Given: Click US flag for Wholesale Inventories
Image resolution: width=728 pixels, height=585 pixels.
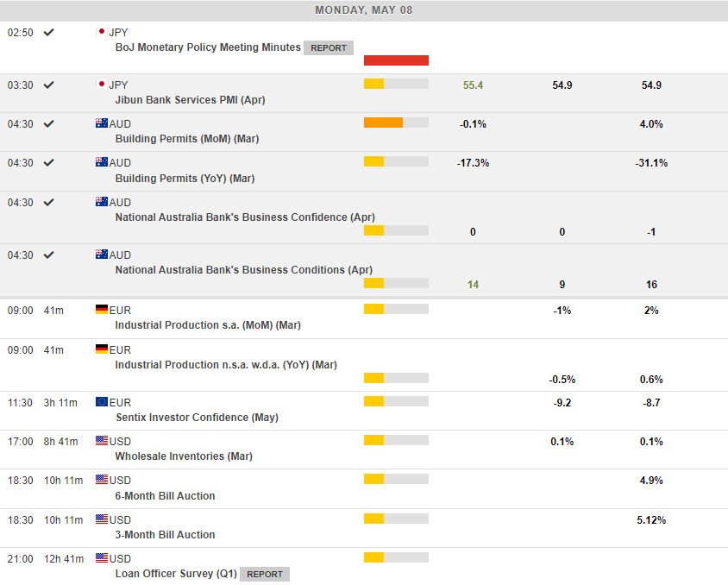Looking at the screenshot, I should click(101, 441).
